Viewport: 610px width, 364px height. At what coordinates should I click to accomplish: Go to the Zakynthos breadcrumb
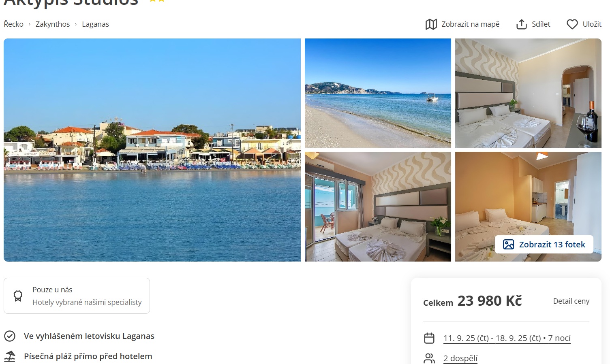(x=53, y=24)
